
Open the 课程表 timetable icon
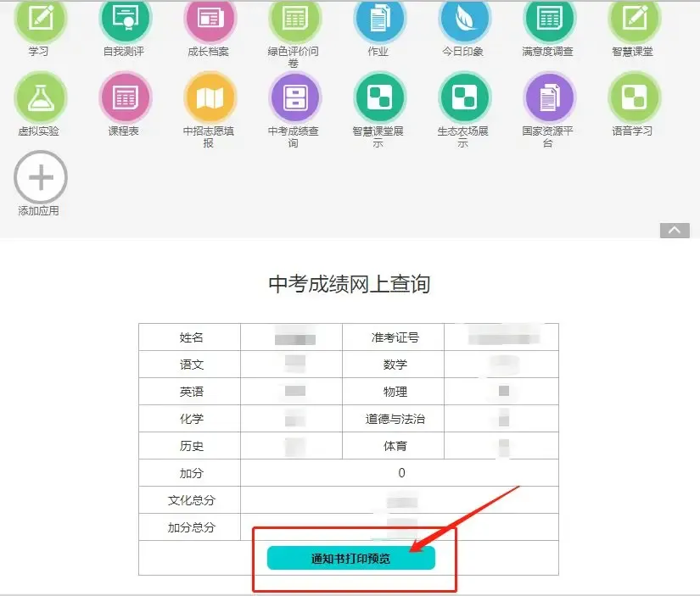point(126,97)
